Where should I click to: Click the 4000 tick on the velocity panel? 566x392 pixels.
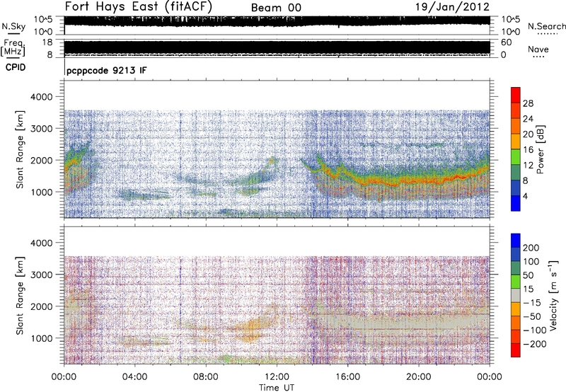[x=41, y=243]
